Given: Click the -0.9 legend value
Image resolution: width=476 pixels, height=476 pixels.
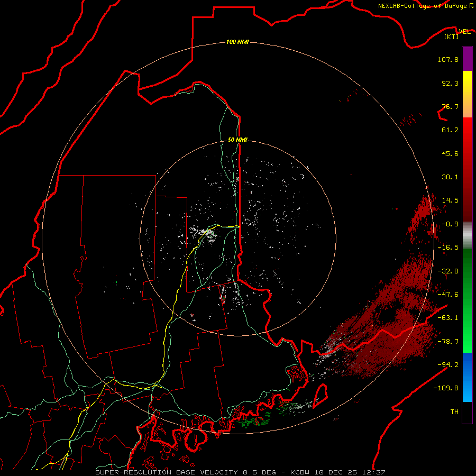Looking at the screenshot, I should tap(450, 224).
